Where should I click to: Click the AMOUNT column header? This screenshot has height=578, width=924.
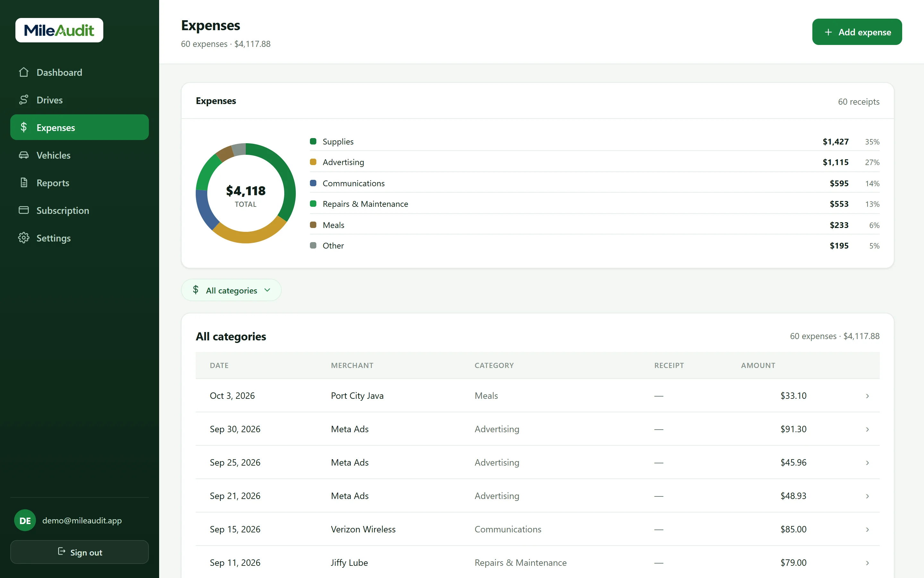coord(758,365)
